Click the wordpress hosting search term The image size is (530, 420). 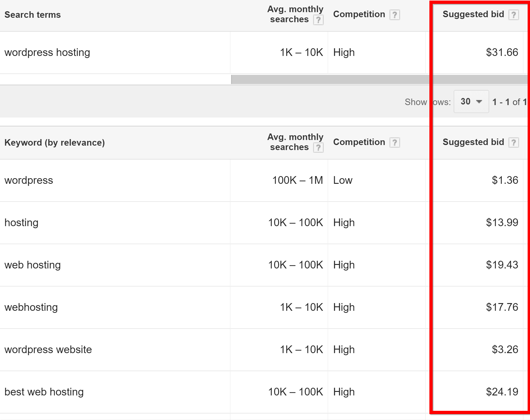(x=47, y=52)
